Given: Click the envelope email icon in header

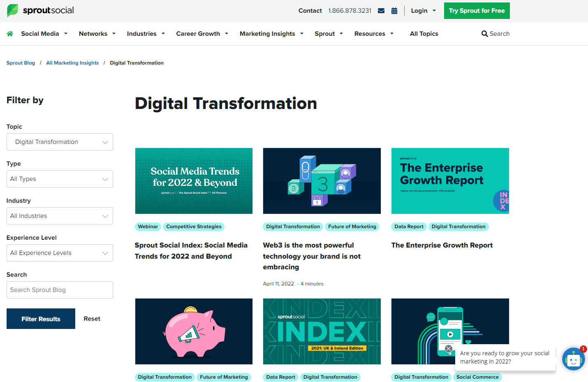Looking at the screenshot, I should click(x=381, y=11).
